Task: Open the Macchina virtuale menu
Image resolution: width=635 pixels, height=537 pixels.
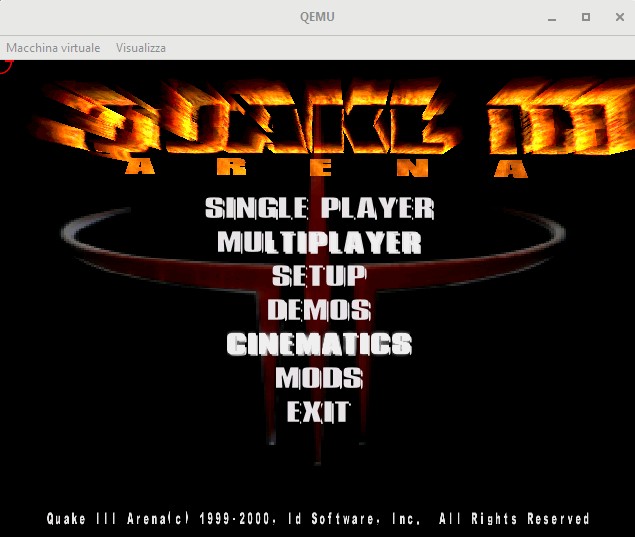Action: click(53, 47)
